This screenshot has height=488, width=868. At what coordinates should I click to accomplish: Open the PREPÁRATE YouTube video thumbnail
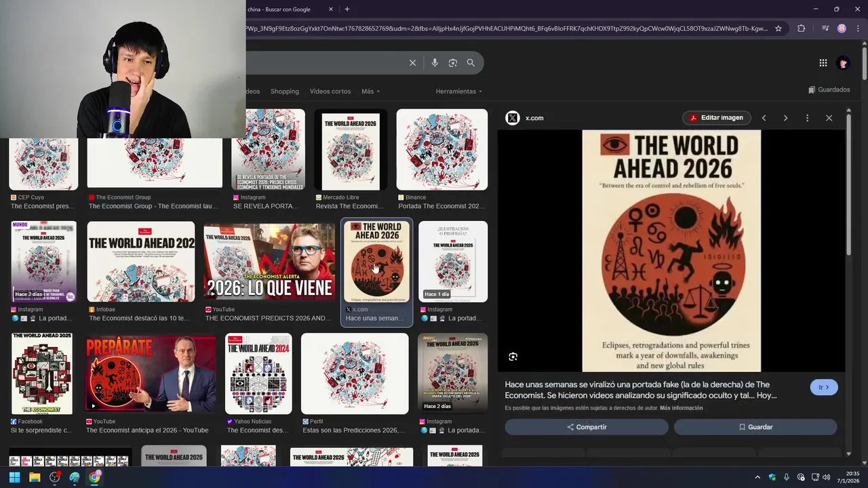click(151, 373)
